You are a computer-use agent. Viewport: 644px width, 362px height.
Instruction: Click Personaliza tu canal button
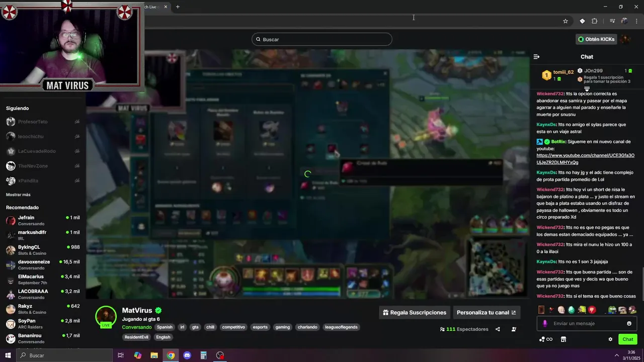coord(486,312)
